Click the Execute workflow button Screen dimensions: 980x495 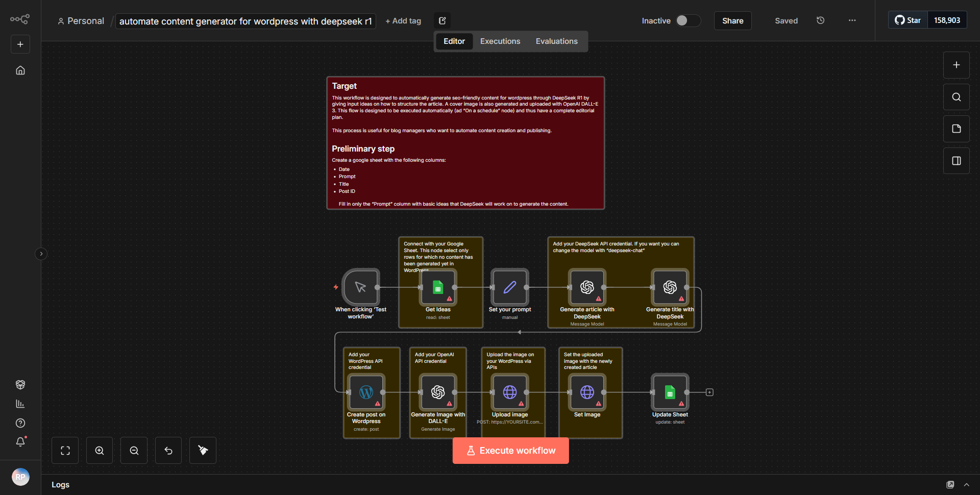(510, 451)
